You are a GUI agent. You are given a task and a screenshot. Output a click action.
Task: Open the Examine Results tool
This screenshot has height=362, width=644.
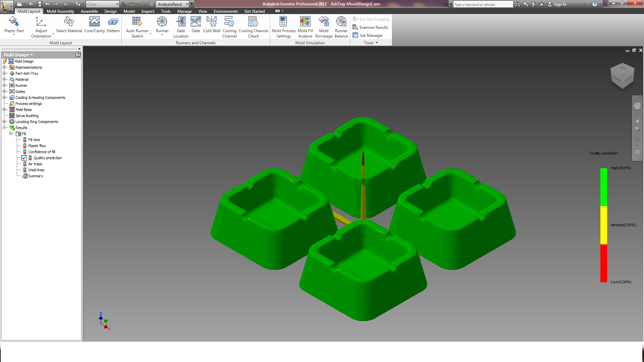click(x=370, y=27)
